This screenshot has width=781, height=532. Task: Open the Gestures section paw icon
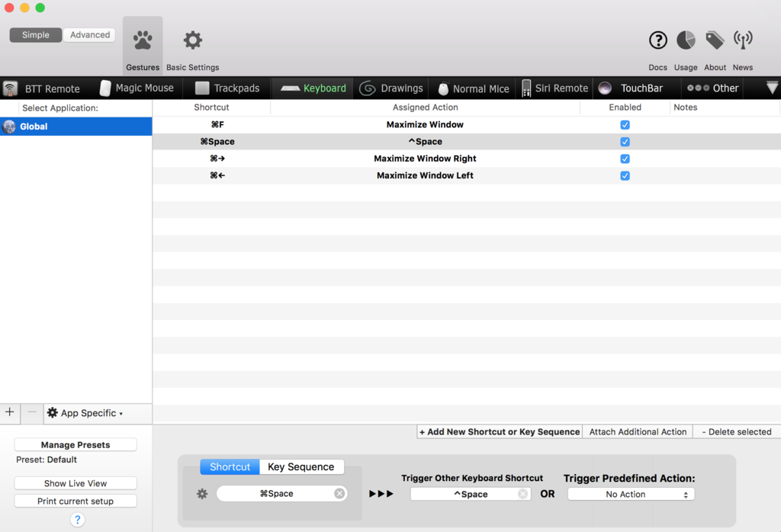pyautogui.click(x=143, y=41)
